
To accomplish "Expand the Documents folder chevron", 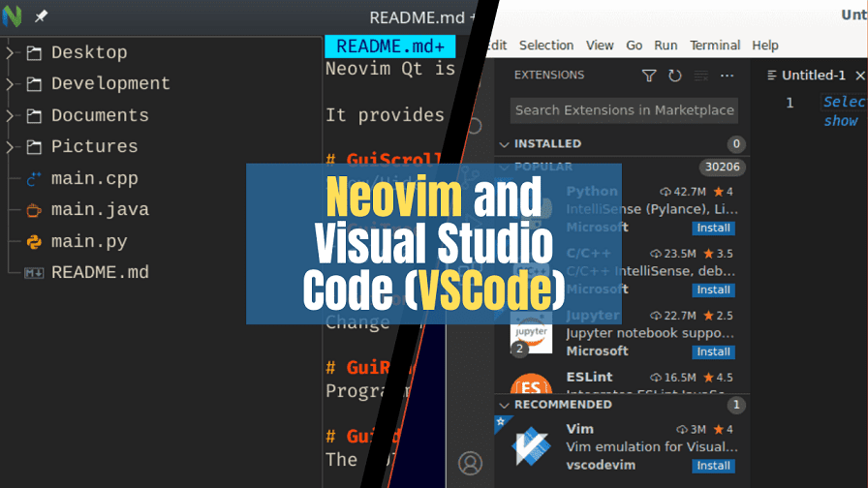I will (10, 115).
